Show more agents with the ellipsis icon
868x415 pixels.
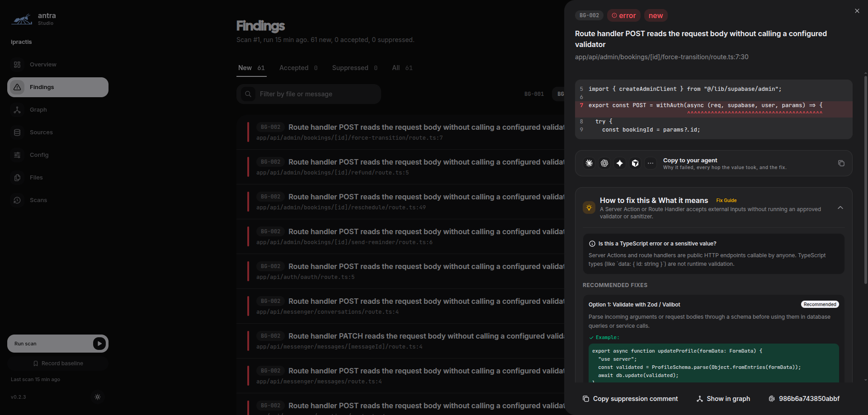pos(651,163)
